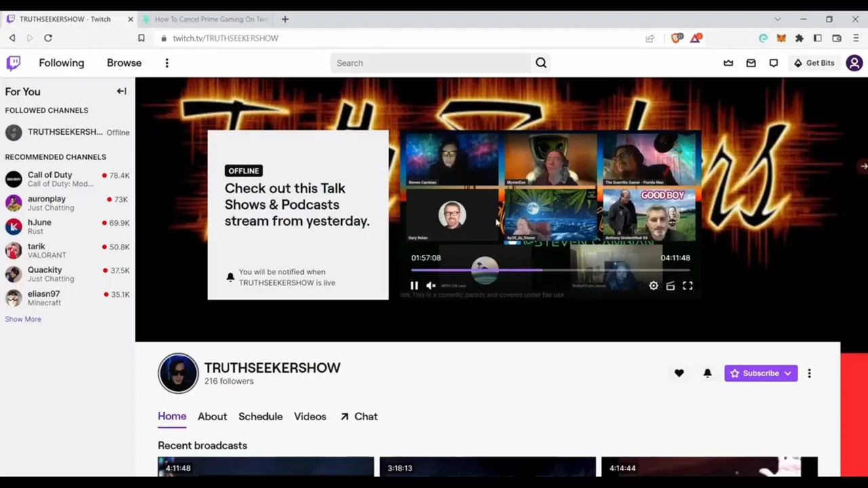The width and height of the screenshot is (868, 488).
Task: Open Call of Duty recommended channel
Action: coord(67,179)
